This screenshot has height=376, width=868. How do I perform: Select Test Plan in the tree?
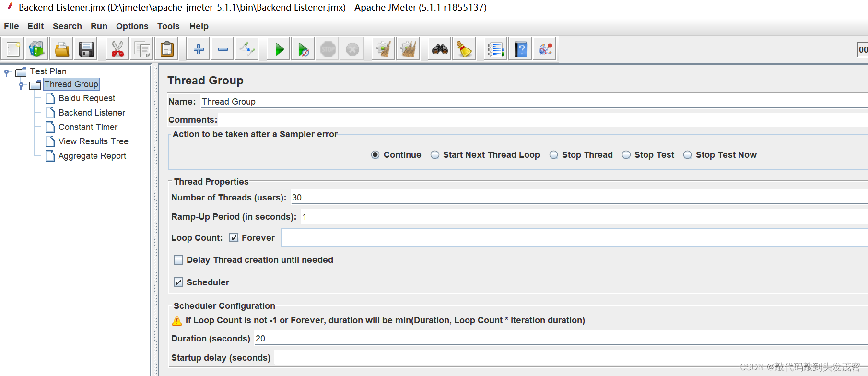[x=48, y=71]
